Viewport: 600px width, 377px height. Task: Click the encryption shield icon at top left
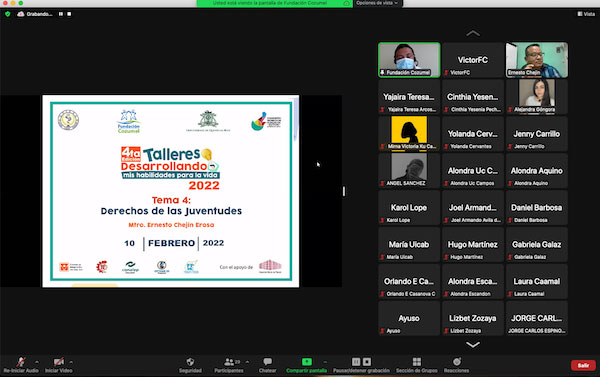coord(8,14)
